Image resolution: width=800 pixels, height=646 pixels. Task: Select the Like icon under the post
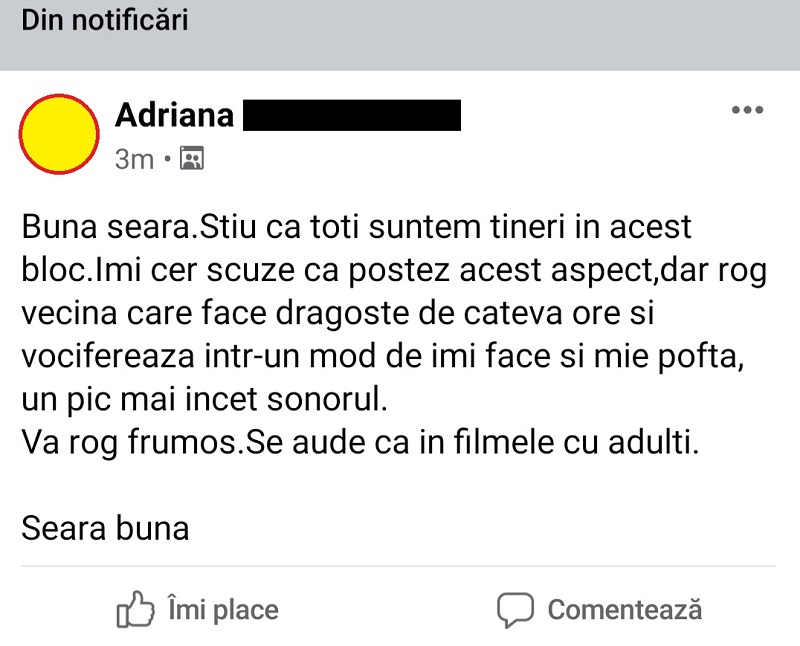[136, 608]
